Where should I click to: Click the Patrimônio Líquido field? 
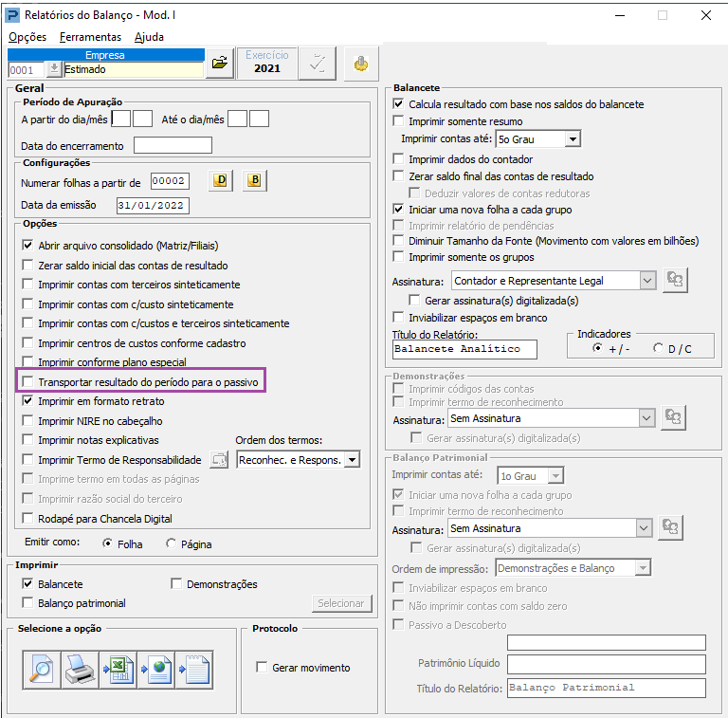[x=607, y=664]
